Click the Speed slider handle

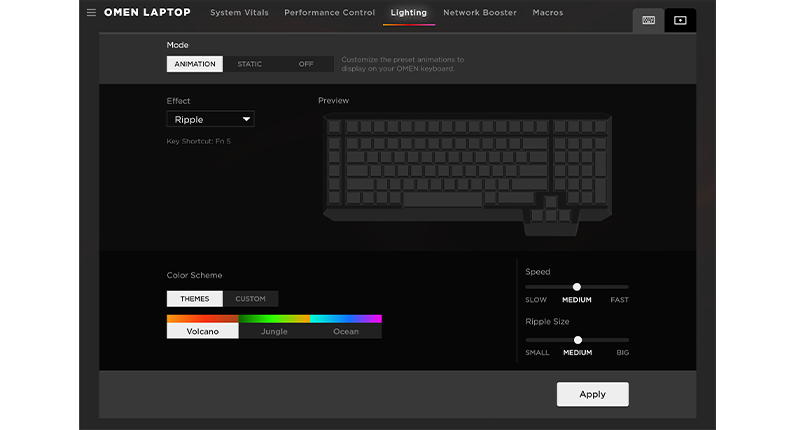pos(576,287)
